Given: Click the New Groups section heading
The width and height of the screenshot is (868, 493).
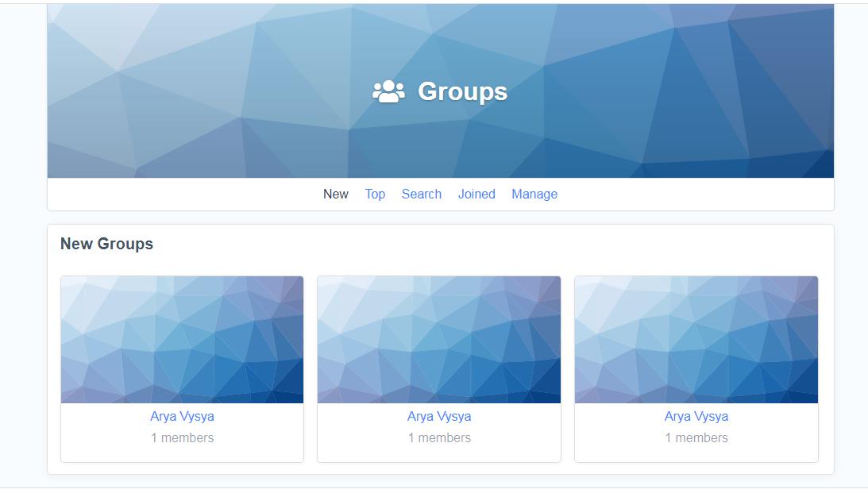Looking at the screenshot, I should pyautogui.click(x=106, y=244).
